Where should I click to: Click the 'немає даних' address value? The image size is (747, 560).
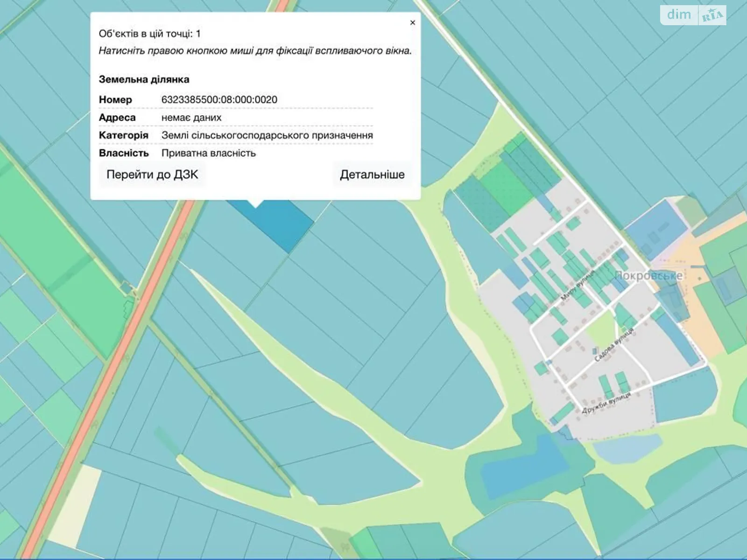(191, 118)
